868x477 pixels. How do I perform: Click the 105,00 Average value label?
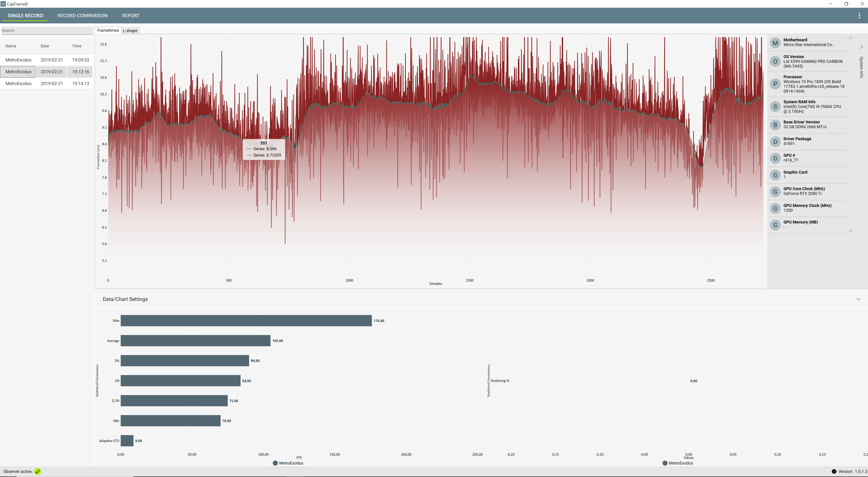pyautogui.click(x=277, y=340)
